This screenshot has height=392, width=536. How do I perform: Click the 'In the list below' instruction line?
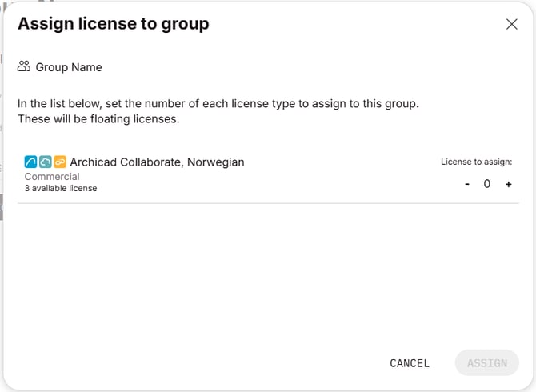coord(218,104)
